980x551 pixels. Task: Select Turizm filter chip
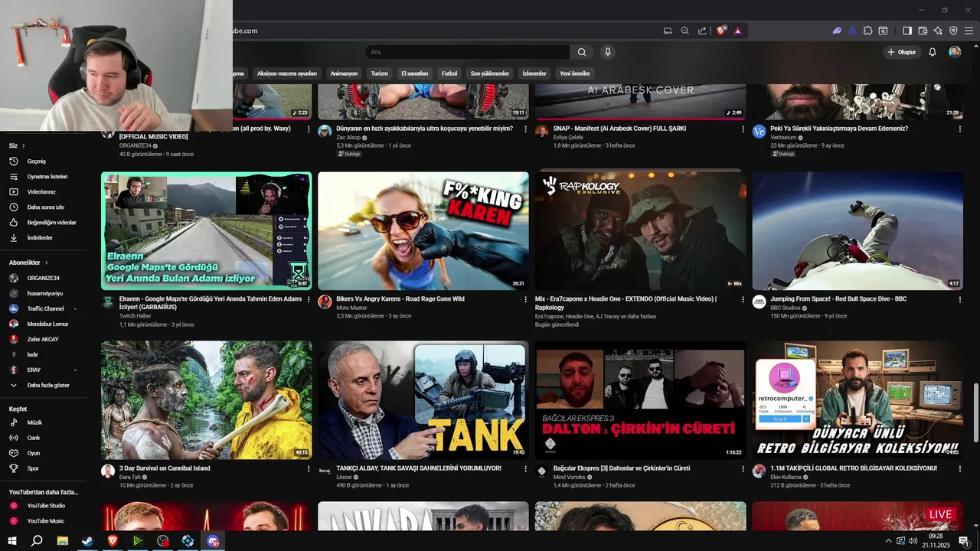tap(380, 73)
